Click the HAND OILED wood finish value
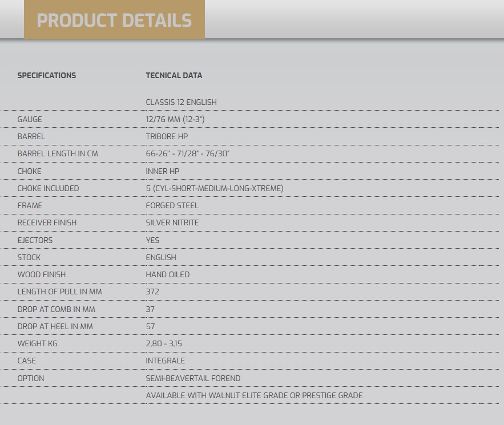Viewport: 504px width, 425px height. pyautogui.click(x=168, y=274)
